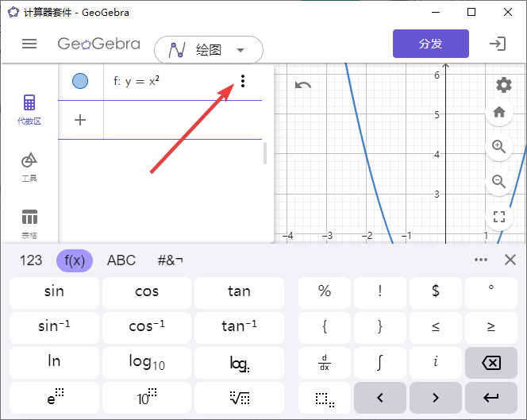Viewport: 527px width, 420px height.
Task: Zoom in on the graph
Action: [x=499, y=147]
